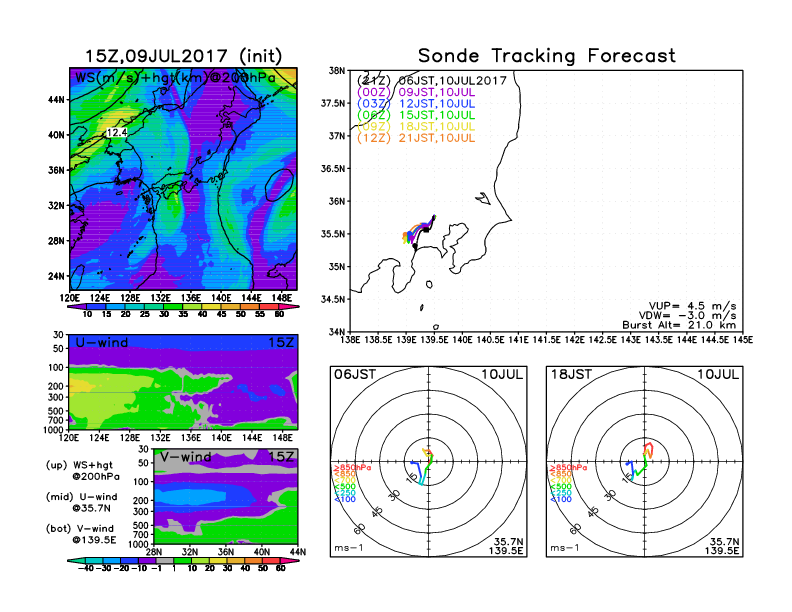Click the U-wind panel label
This screenshot has width=792, height=612.
(102, 342)
